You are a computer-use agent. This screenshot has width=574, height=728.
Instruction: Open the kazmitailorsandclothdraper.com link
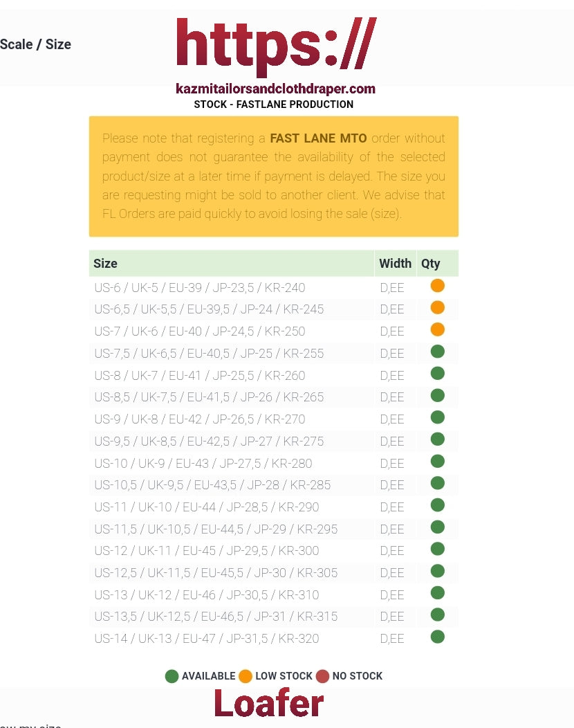(275, 89)
